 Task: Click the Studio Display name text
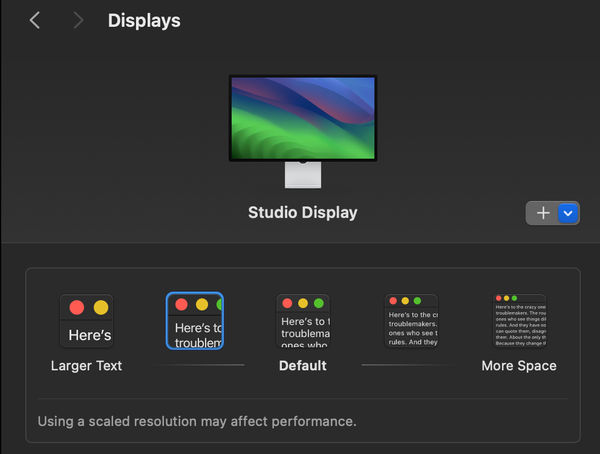(303, 212)
